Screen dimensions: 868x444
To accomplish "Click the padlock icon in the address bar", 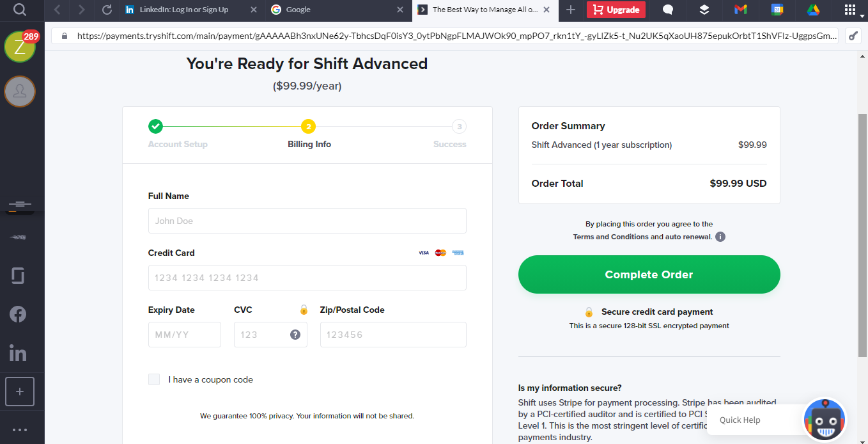I will pyautogui.click(x=64, y=36).
